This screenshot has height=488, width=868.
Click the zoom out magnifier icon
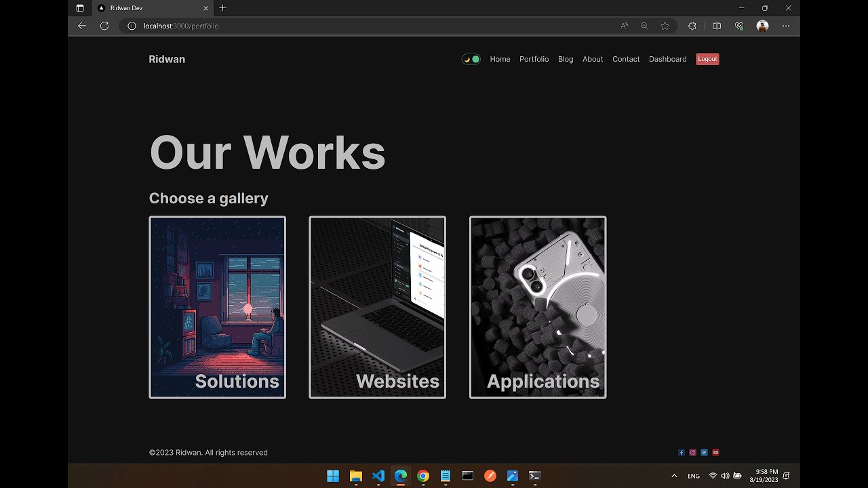(644, 26)
